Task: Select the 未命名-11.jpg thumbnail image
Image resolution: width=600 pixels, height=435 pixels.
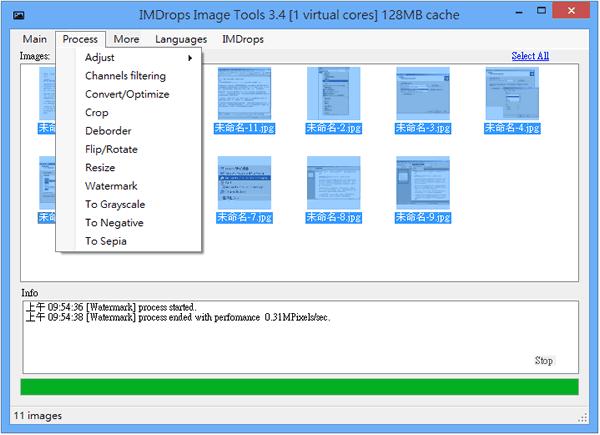Action: tap(244, 93)
